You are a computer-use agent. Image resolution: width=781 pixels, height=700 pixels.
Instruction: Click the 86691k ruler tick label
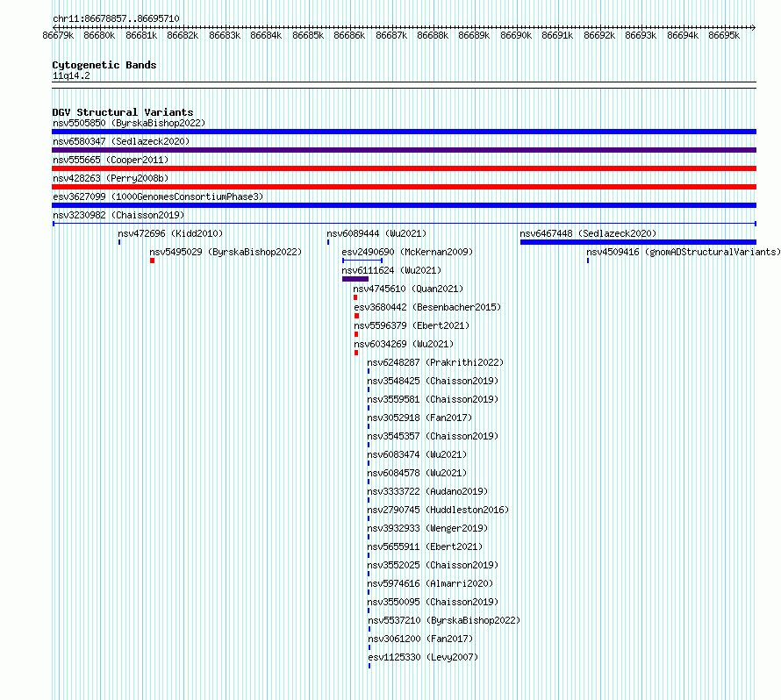(x=557, y=35)
